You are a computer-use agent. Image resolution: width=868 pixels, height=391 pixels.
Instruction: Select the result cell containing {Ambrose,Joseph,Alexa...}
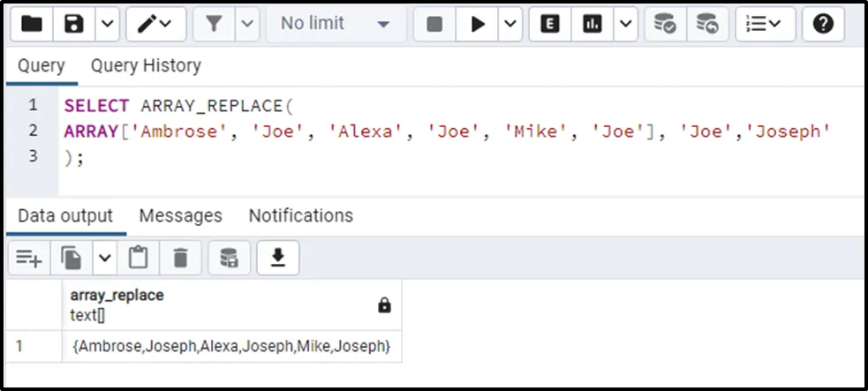click(230, 346)
